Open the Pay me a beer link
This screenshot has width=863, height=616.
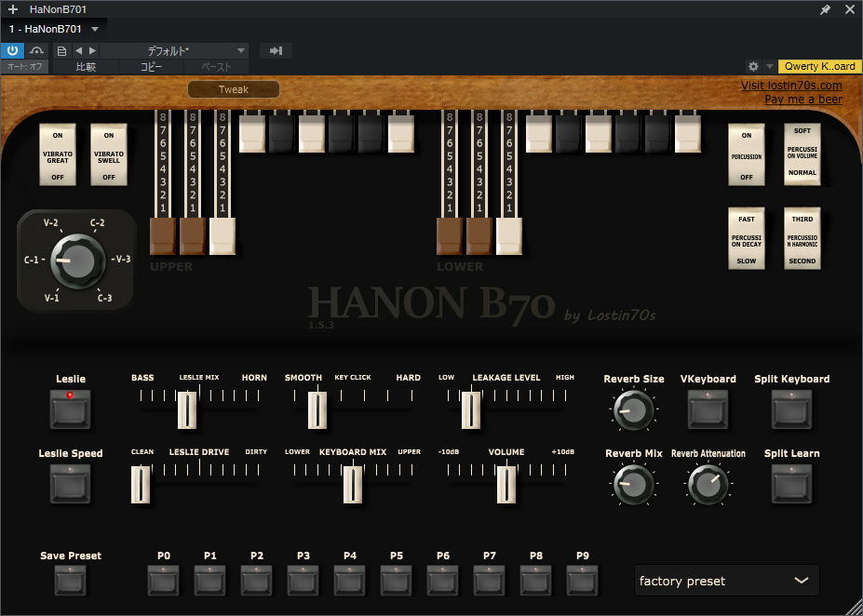tap(803, 100)
